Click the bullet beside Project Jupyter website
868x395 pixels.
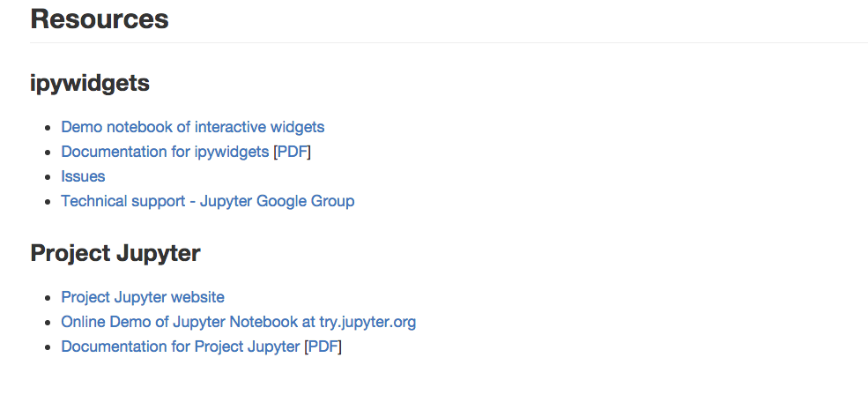48,298
